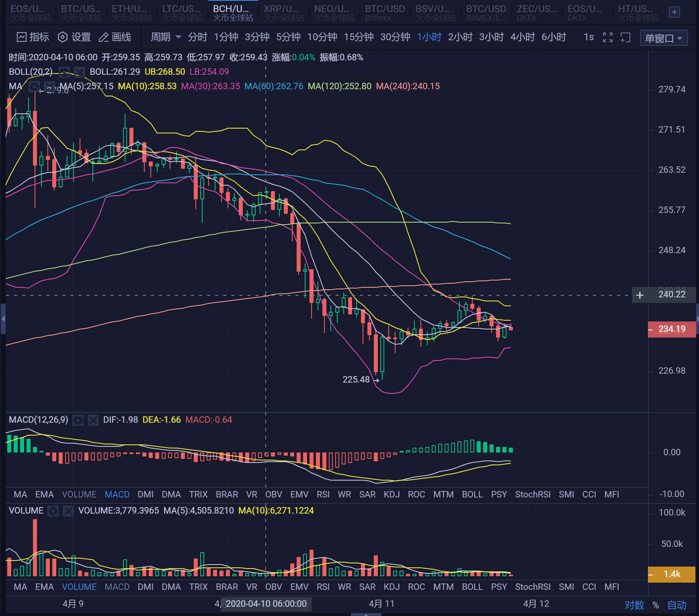Screen dimensions: 699x616
Task: Select the 4小时 timeframe
Action: pos(522,37)
